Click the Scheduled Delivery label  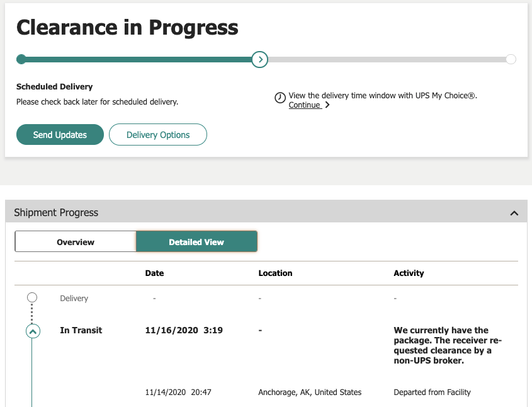point(54,86)
